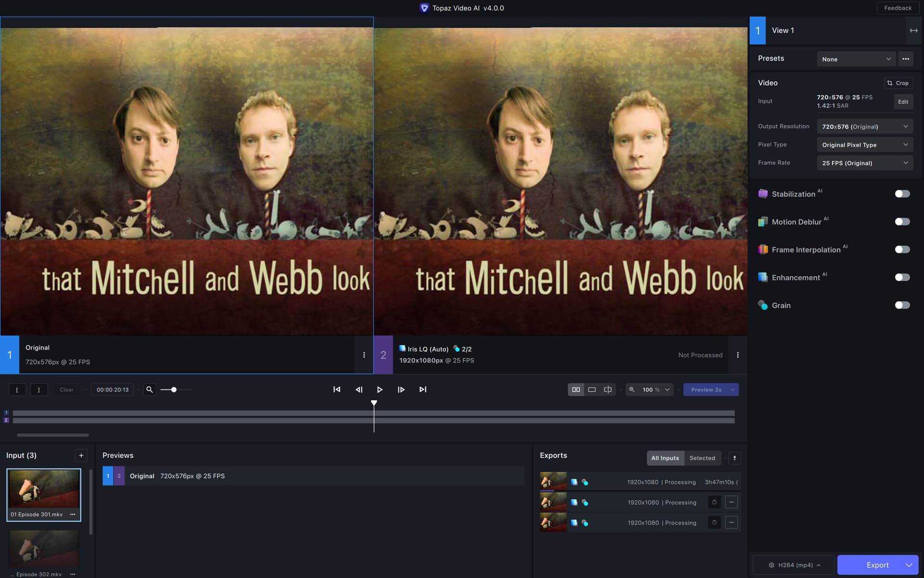Viewport: 924px width, 578px height.
Task: Click the magnifier zoom icon beside the timecode
Action: [x=149, y=389]
